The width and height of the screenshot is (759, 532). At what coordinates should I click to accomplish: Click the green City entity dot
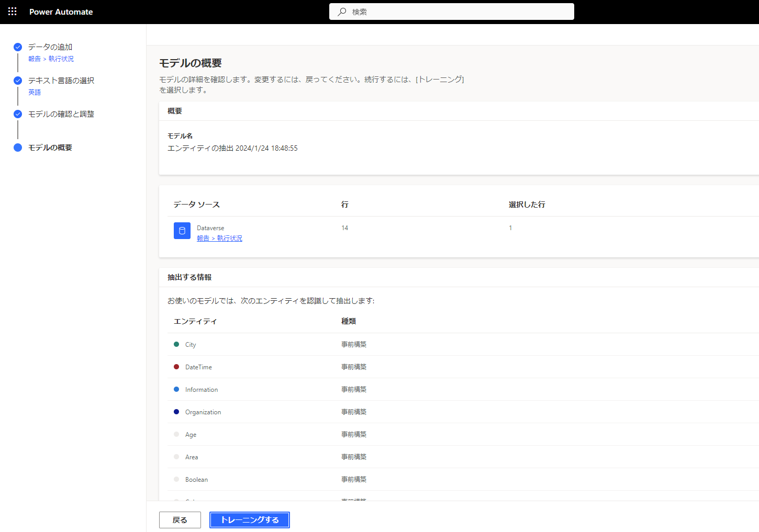176,344
